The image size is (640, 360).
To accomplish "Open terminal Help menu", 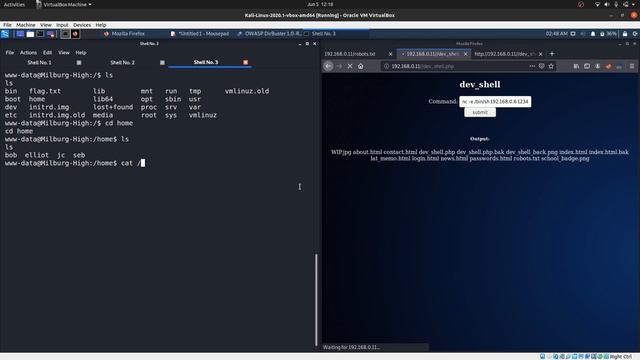I will [x=81, y=53].
